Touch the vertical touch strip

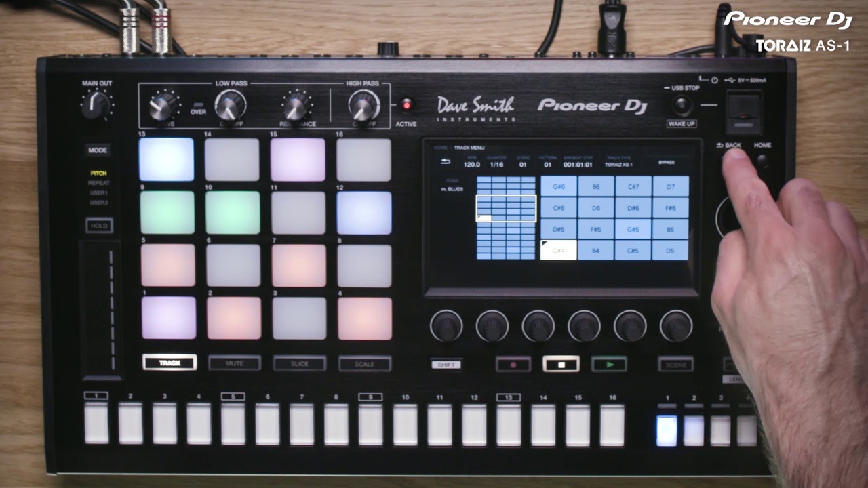tap(101, 308)
